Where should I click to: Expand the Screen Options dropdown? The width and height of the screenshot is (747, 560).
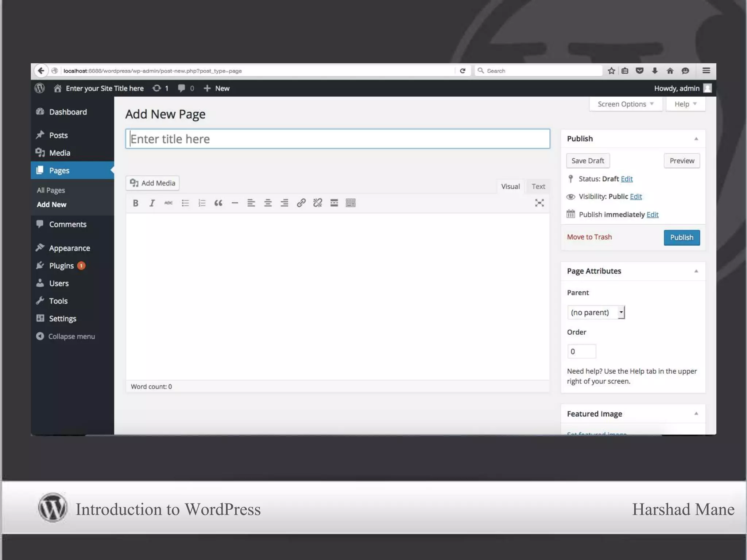coord(626,104)
